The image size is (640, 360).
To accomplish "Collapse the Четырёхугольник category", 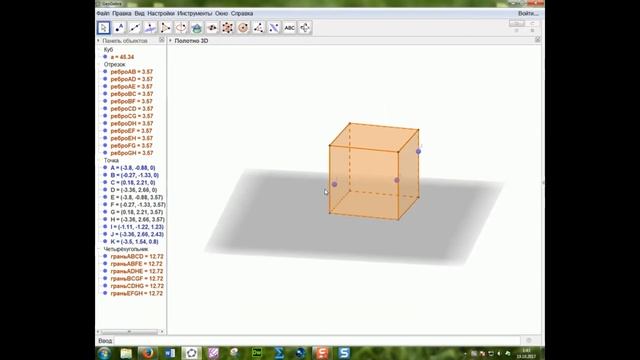I will 100,249.
